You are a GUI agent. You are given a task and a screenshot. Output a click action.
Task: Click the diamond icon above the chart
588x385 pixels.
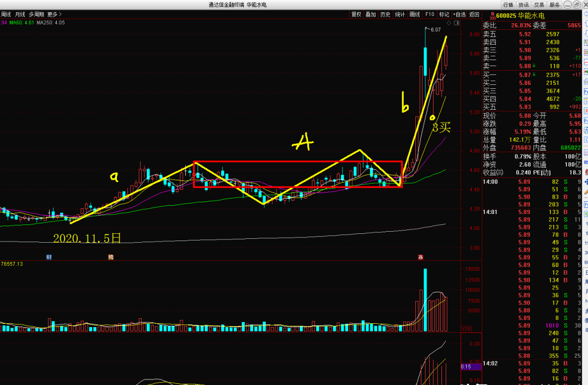pyautogui.click(x=448, y=23)
